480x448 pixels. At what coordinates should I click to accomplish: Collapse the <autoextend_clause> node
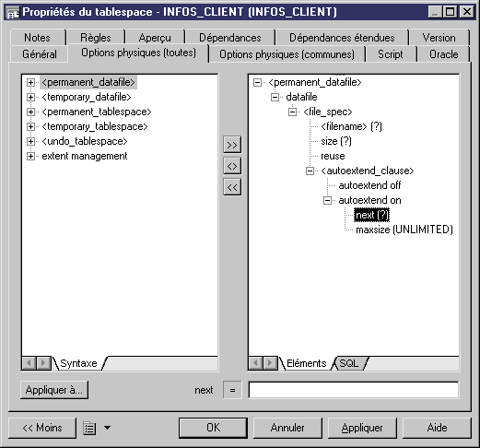coord(310,171)
